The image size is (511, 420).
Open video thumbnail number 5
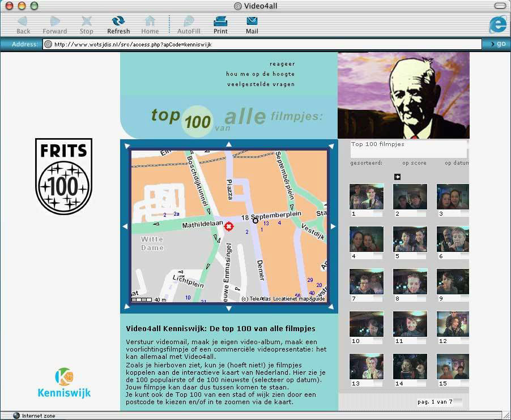pos(410,239)
